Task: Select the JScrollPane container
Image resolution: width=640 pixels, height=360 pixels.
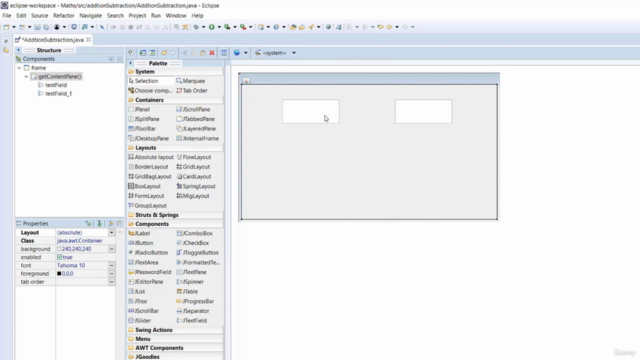Action: pos(193,109)
